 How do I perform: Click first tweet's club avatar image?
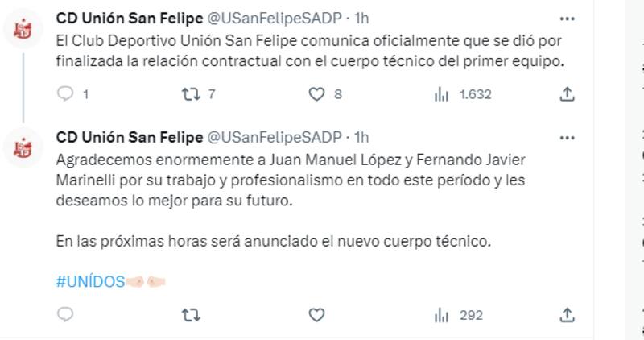tap(23, 30)
